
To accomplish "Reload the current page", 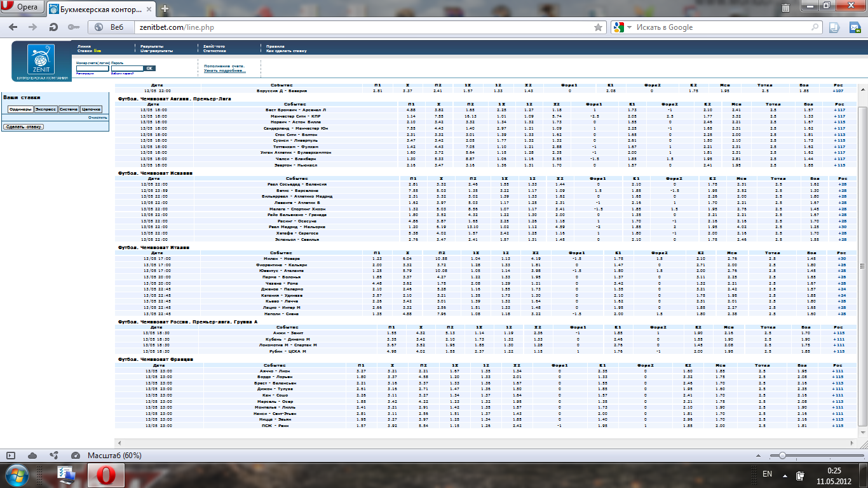I will pyautogui.click(x=53, y=27).
